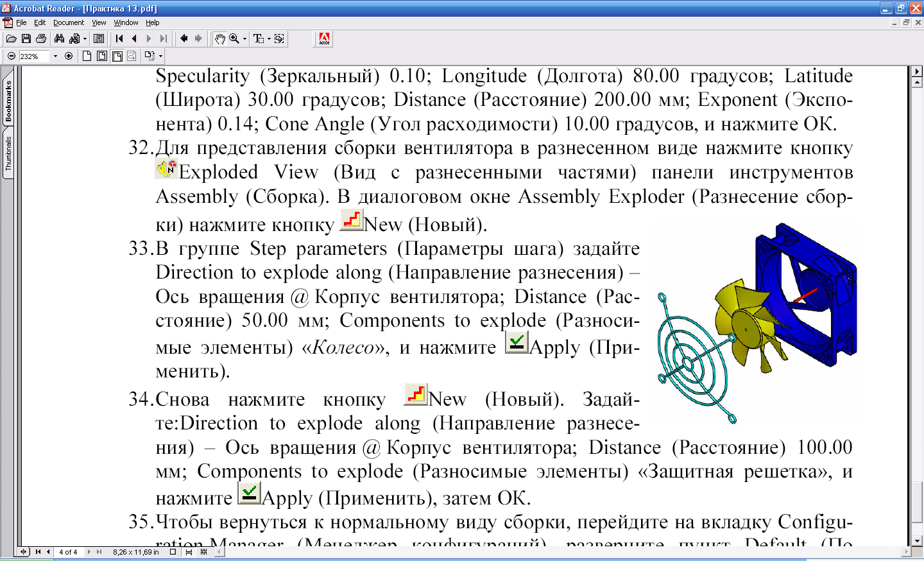The height and width of the screenshot is (561, 924).
Task: Click the exploded fan assembly image
Action: tap(757, 323)
